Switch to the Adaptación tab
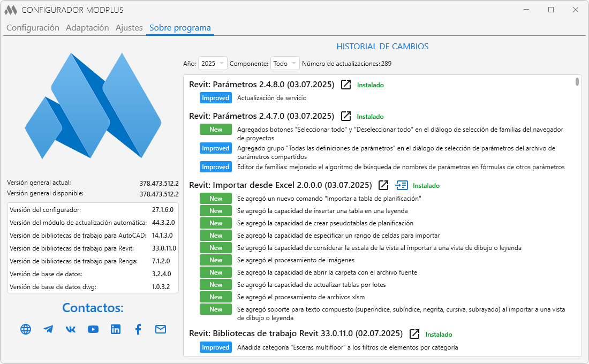This screenshot has height=364, width=589. [x=87, y=28]
